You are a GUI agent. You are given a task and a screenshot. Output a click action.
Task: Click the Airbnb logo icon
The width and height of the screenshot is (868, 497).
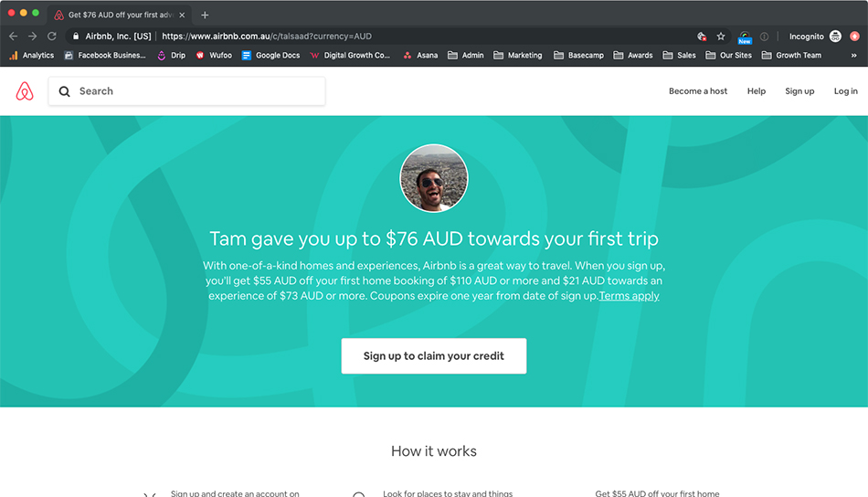coord(25,91)
